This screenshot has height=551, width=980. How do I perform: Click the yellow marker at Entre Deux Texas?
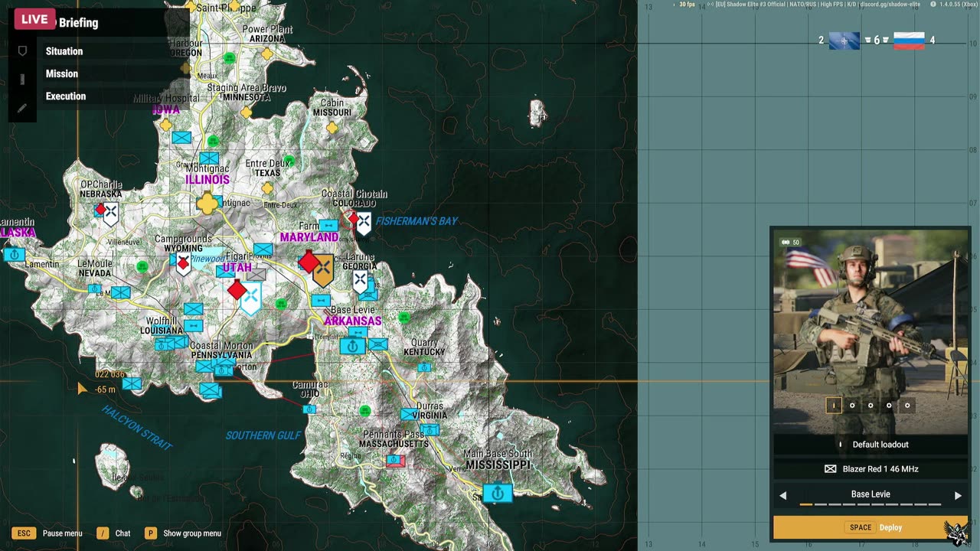[x=267, y=187]
